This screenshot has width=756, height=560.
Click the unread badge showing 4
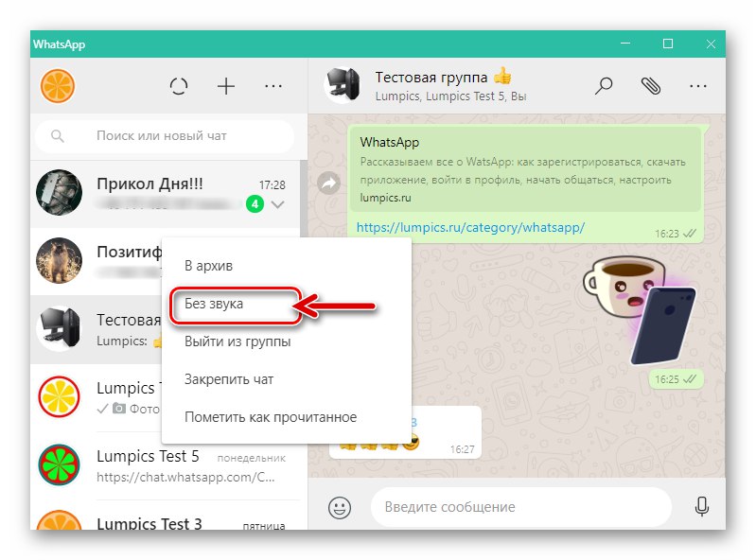(x=255, y=204)
